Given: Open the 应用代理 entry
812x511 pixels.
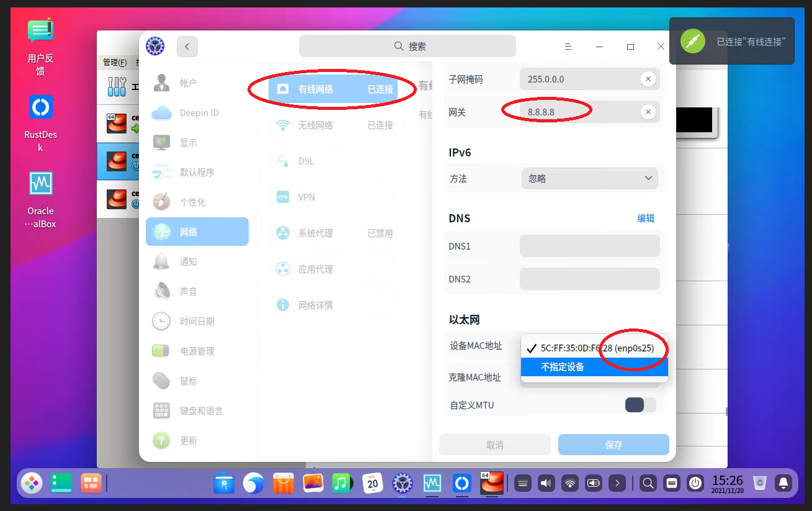Looking at the screenshot, I should (x=334, y=269).
